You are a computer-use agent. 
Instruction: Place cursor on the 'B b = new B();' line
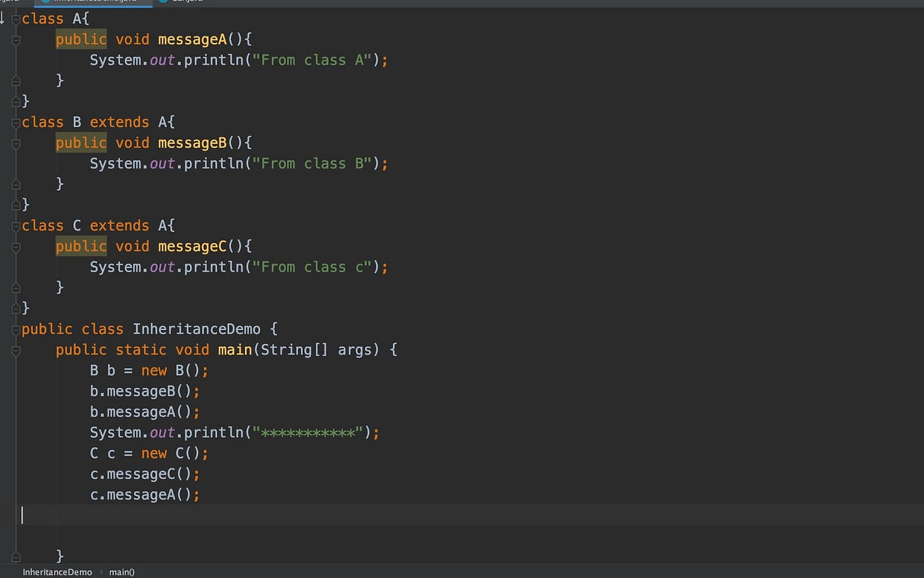point(148,371)
